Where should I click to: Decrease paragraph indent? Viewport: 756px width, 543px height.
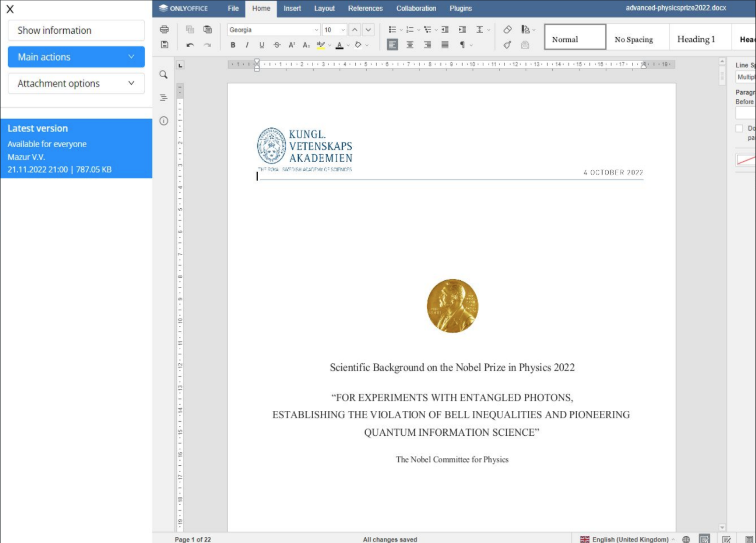(x=445, y=30)
